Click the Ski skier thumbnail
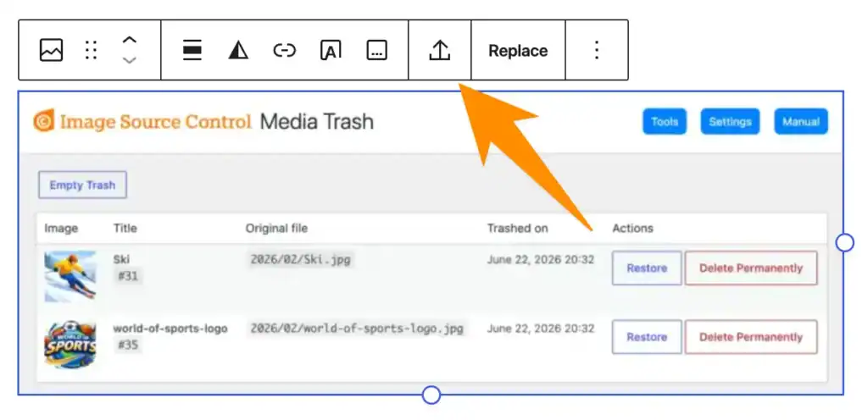 (x=70, y=276)
